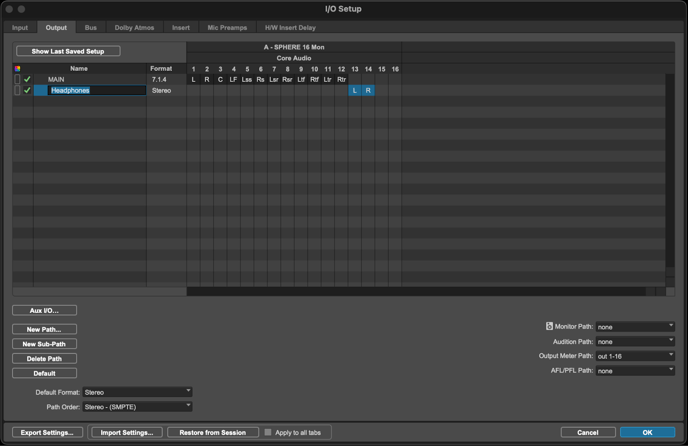Open the Monitor Path dropdown
Viewport: 688px width, 446px height.
tap(635, 327)
